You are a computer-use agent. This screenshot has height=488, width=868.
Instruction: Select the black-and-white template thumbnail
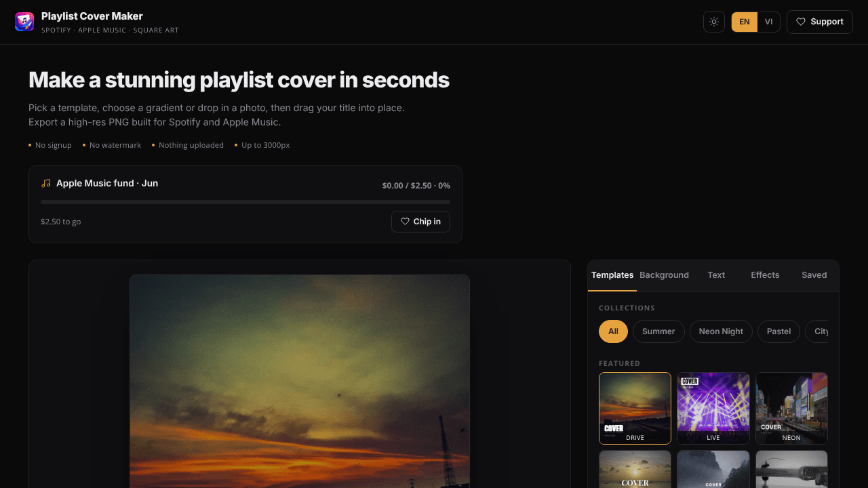(x=791, y=469)
